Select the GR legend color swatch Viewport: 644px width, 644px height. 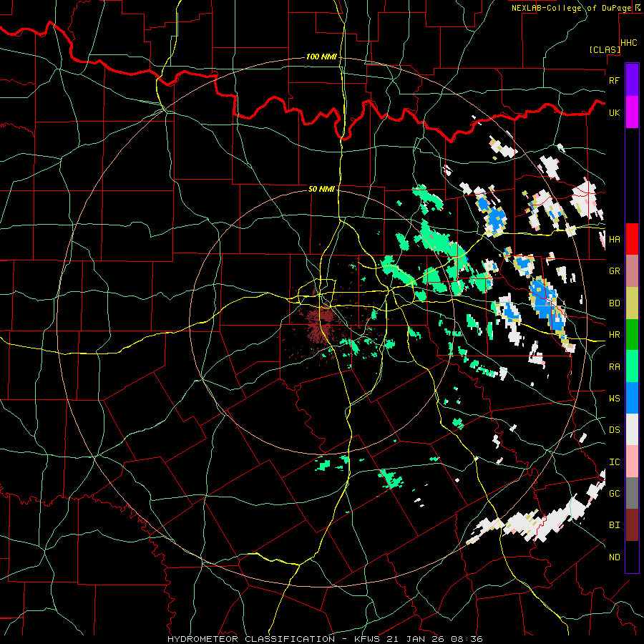tap(632, 271)
